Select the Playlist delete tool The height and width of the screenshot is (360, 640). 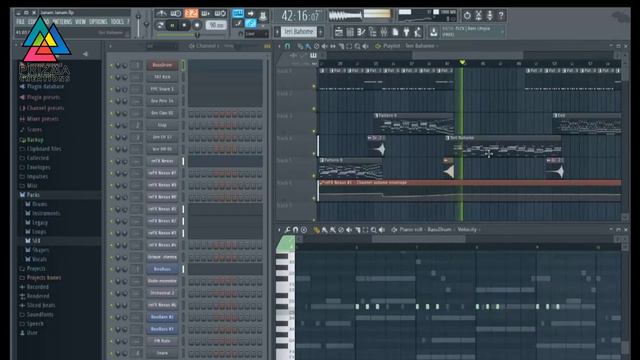(x=316, y=46)
